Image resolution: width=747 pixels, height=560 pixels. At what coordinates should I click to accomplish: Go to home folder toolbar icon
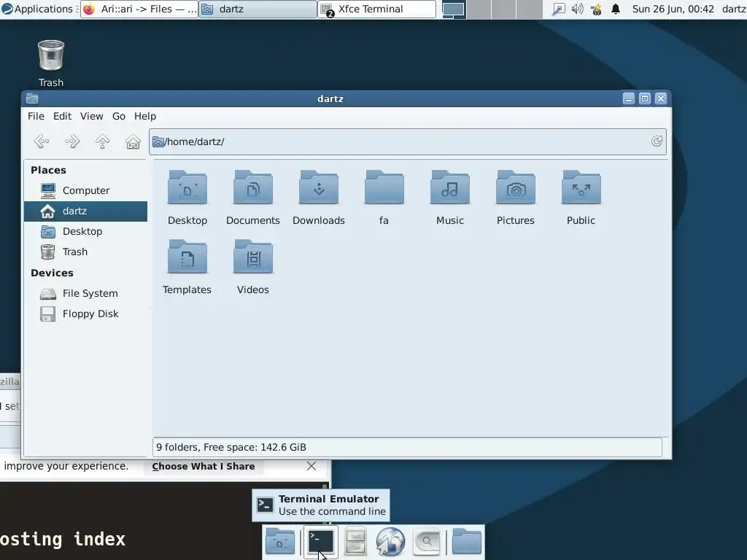[133, 141]
